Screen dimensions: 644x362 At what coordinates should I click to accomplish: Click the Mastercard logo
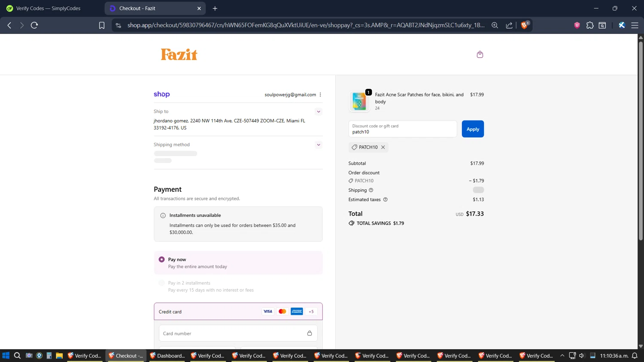(282, 311)
